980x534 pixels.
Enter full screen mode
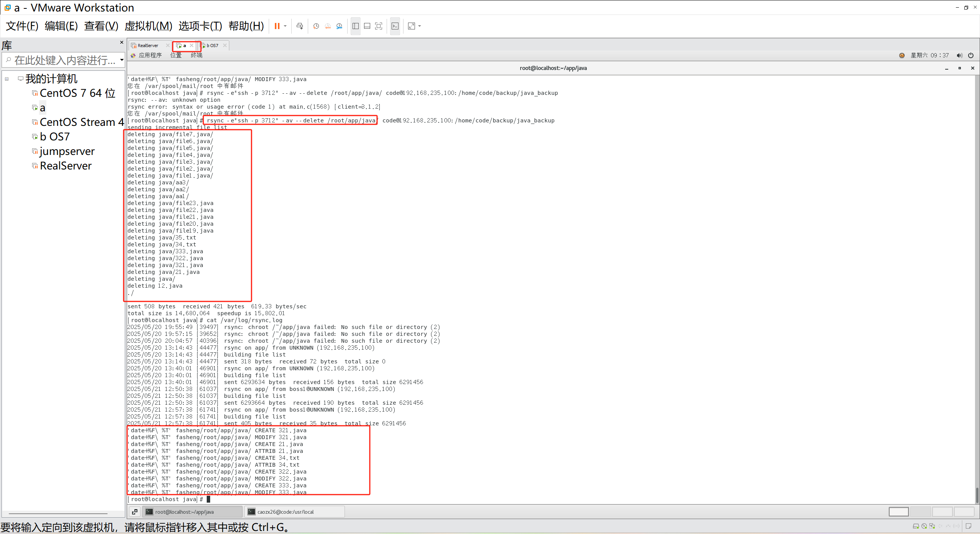(379, 26)
